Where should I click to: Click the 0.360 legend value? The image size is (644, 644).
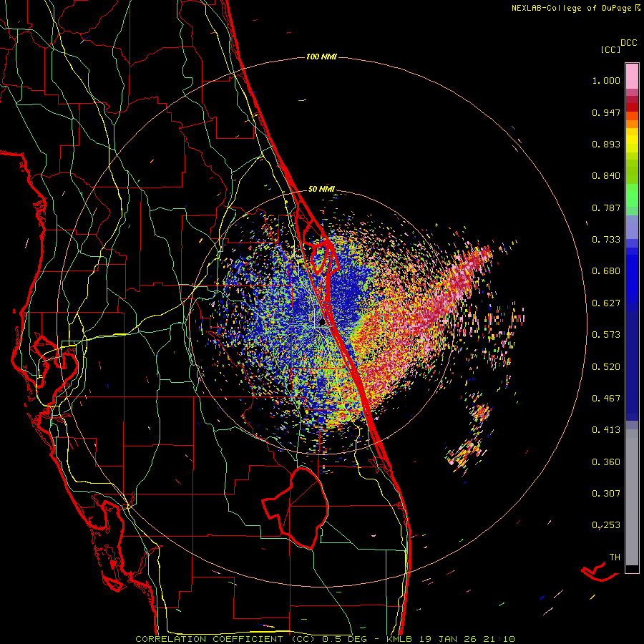606,462
